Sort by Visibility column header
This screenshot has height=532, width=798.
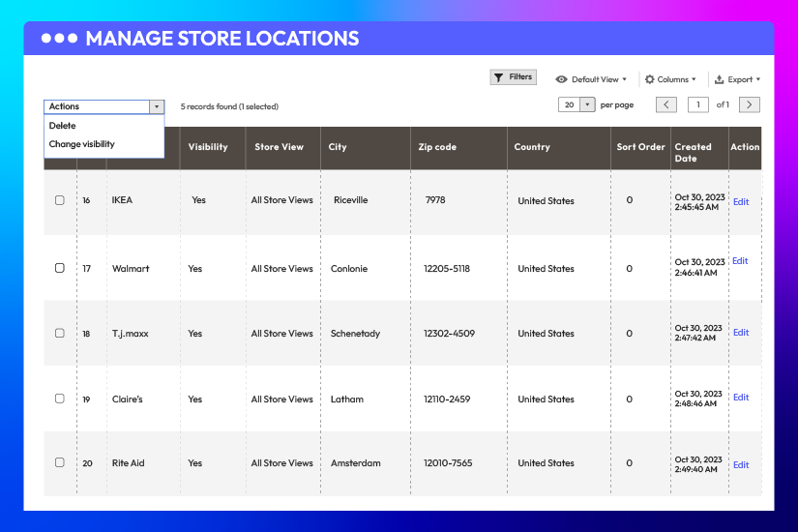pyautogui.click(x=208, y=147)
